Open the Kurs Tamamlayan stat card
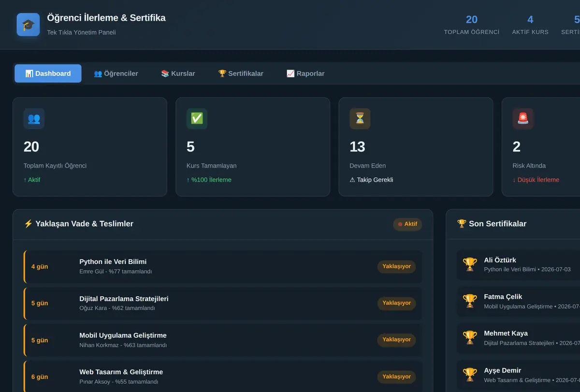Viewport: 580px width, 392px height. [x=253, y=147]
